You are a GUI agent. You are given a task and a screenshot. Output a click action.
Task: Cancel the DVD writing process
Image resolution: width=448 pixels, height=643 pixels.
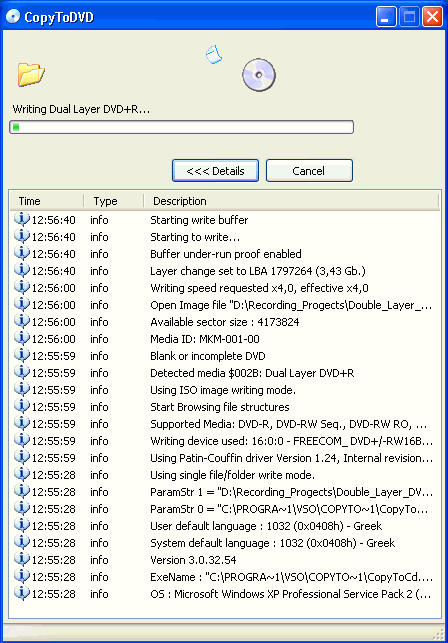(309, 171)
